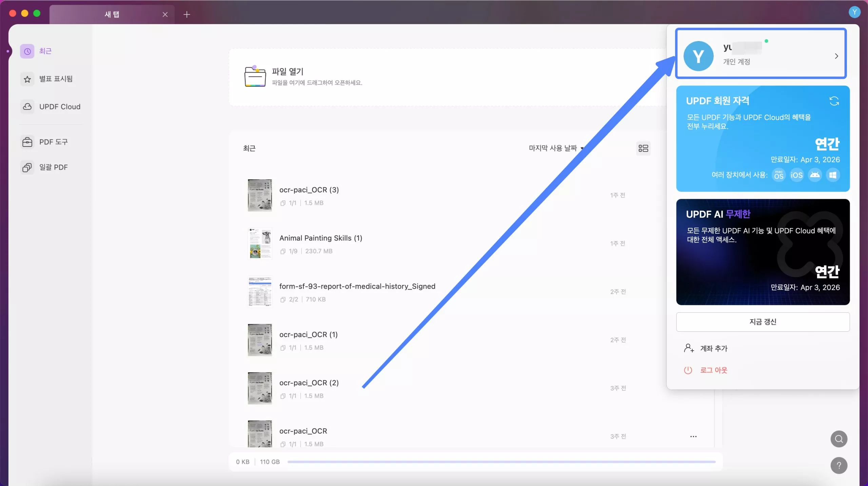Open the PDF 도구 tools section
Viewport: 868px width, 486px height.
53,142
